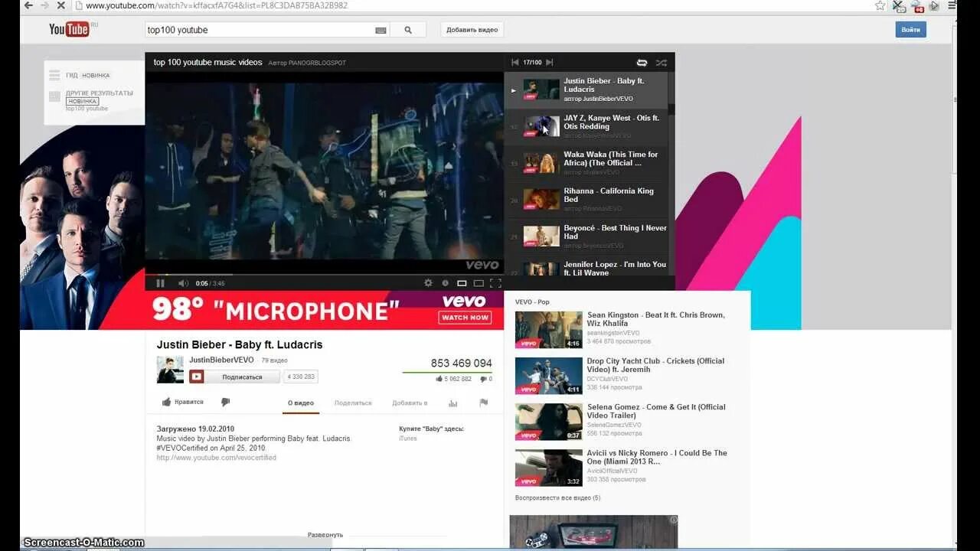Open video statistics bar chart icon
980x551 pixels.
pos(452,403)
